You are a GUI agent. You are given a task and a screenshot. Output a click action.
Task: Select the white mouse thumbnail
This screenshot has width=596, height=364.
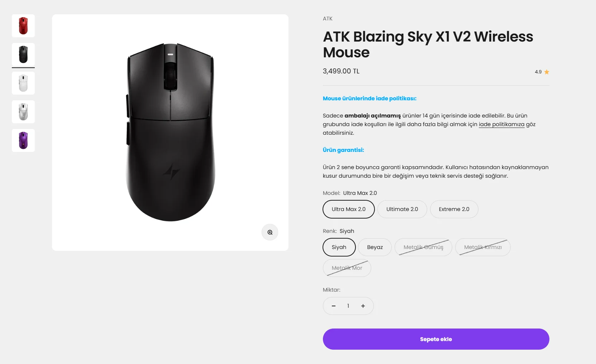pos(23,83)
